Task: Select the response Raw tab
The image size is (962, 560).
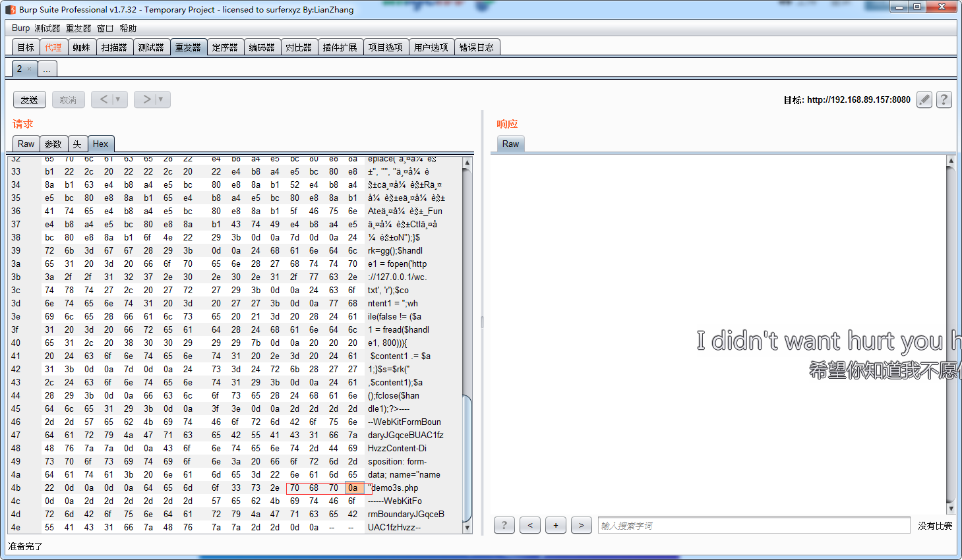Action: (x=511, y=144)
